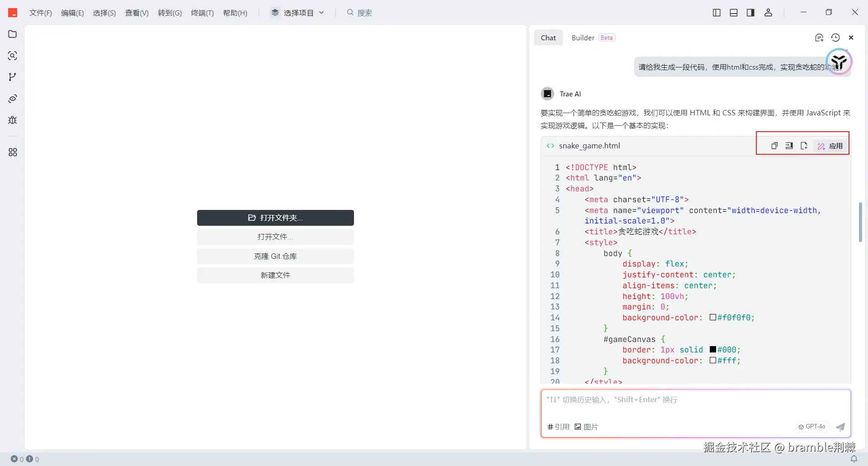Open the 查看(V) menu
This screenshot has width=868, height=466.
pyautogui.click(x=137, y=13)
